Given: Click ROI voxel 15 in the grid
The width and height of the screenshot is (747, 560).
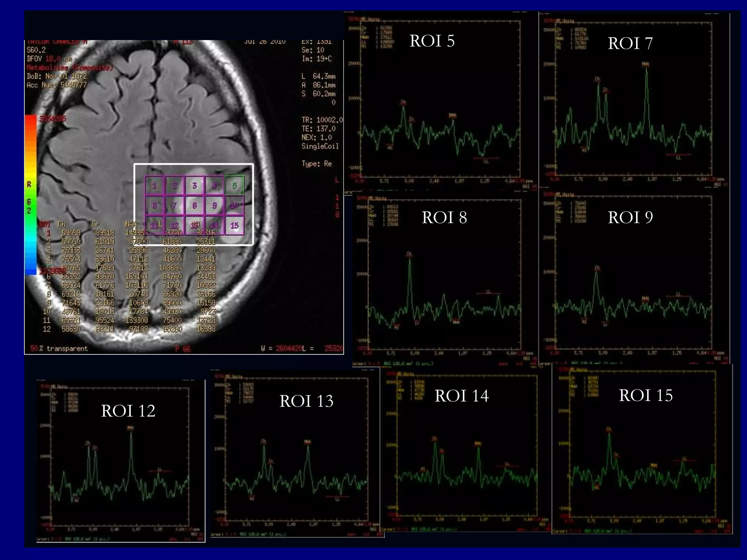Looking at the screenshot, I should point(234,225).
